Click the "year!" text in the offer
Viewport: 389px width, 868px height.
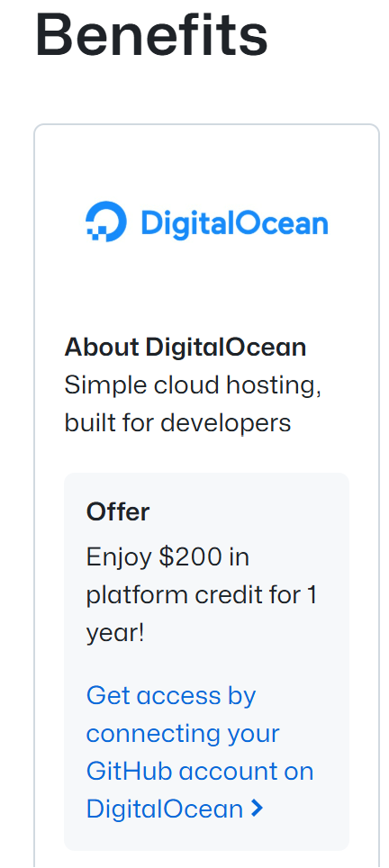click(115, 634)
